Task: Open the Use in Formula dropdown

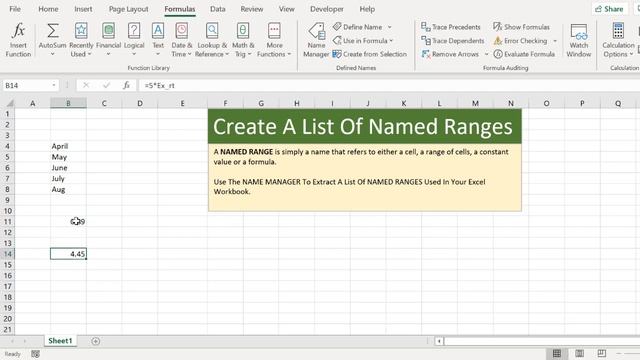Action: 363,40
